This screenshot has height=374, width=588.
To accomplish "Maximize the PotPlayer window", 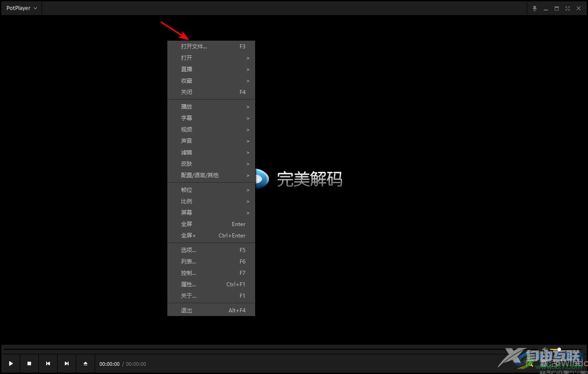I will [x=556, y=8].
